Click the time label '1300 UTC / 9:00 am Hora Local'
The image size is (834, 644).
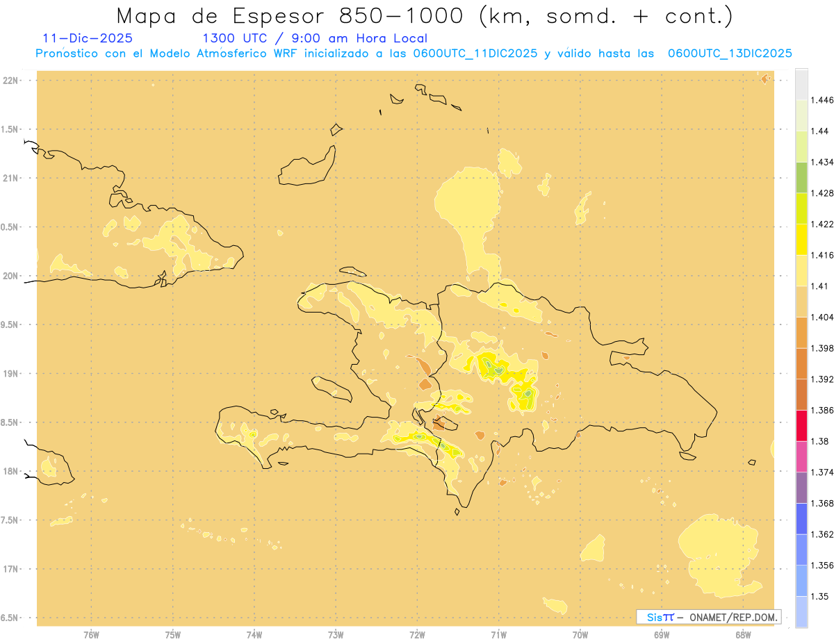[315, 38]
